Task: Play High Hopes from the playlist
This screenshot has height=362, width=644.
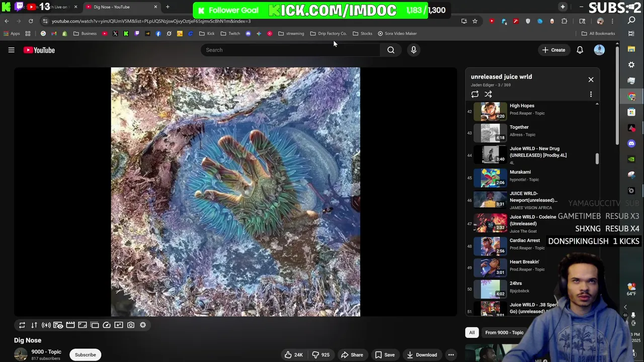Action: [533, 111]
